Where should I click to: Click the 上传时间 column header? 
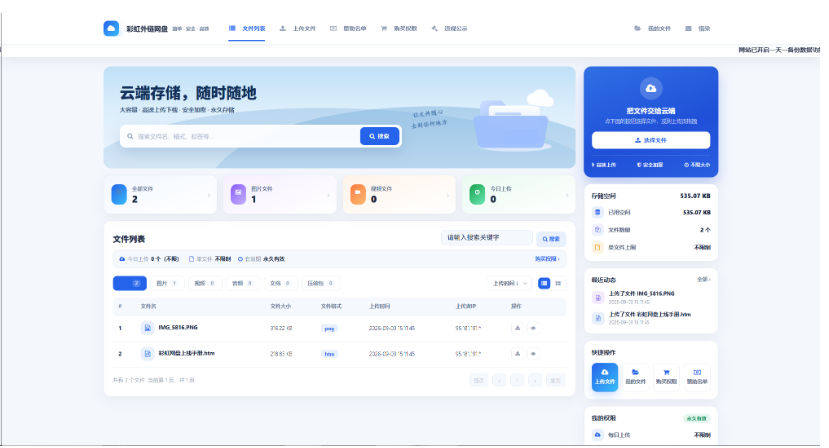tap(380, 306)
